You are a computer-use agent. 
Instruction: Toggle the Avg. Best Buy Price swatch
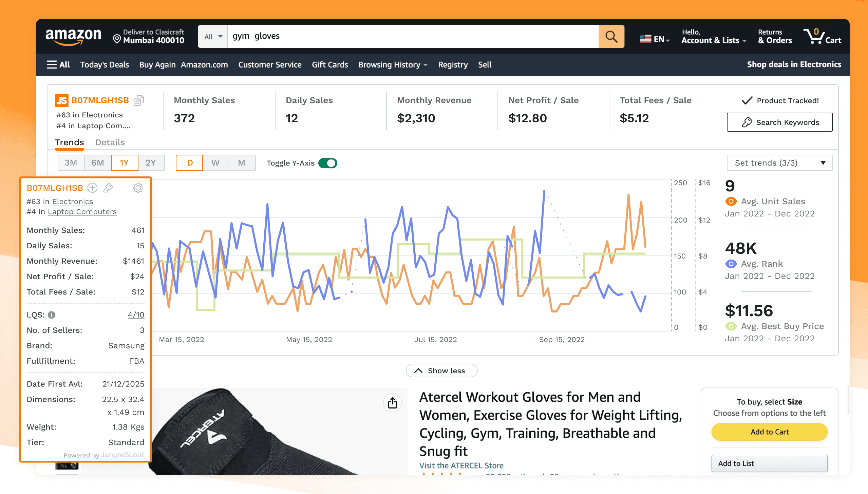click(731, 326)
